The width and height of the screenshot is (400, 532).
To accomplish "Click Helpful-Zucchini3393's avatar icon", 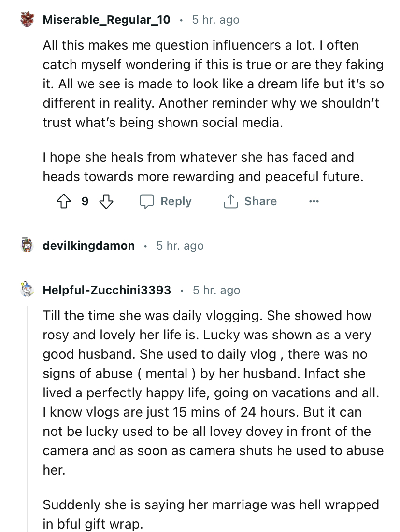I will click(x=27, y=290).
